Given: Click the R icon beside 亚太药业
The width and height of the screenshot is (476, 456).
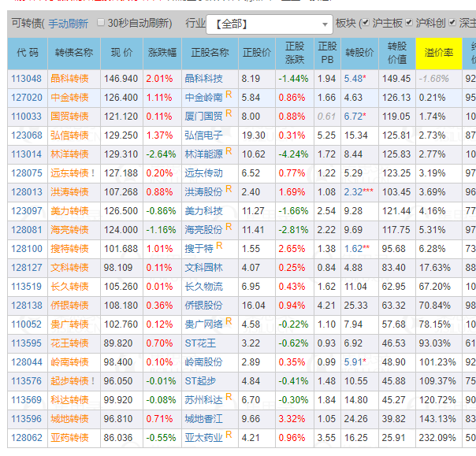Looking at the screenshot, I should [x=229, y=435].
